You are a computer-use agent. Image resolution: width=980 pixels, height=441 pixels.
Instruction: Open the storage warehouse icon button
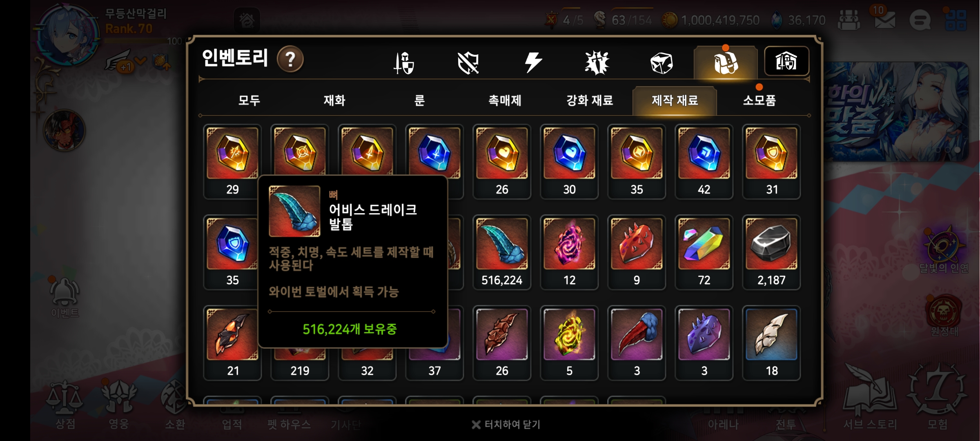click(786, 61)
